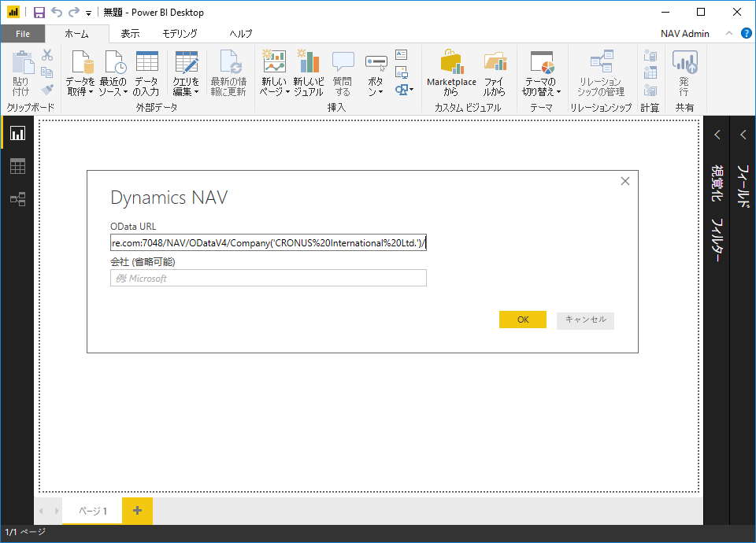Open Quick Access Toolbar customize dropdown
The height and width of the screenshot is (543, 756).
click(x=88, y=13)
